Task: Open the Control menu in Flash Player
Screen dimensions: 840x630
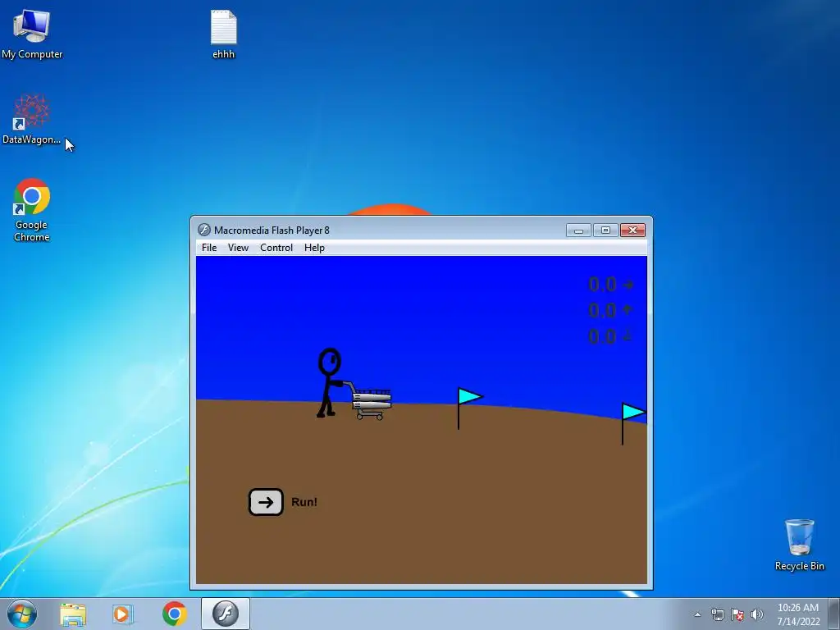Action: [276, 248]
